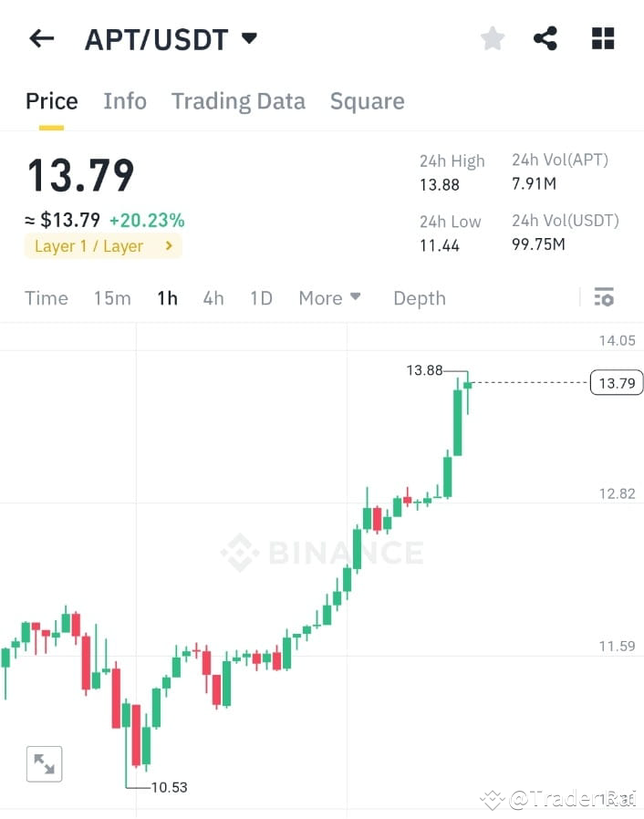The image size is (644, 819).
Task: Expand the More timeframes dropdown
Action: coord(329,297)
